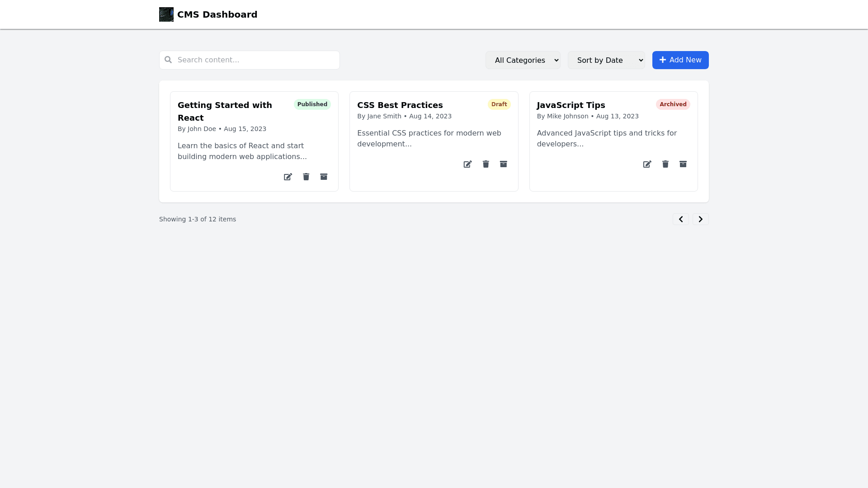Delete the CSS Best Practices post
The height and width of the screenshot is (488, 868).
(x=486, y=164)
